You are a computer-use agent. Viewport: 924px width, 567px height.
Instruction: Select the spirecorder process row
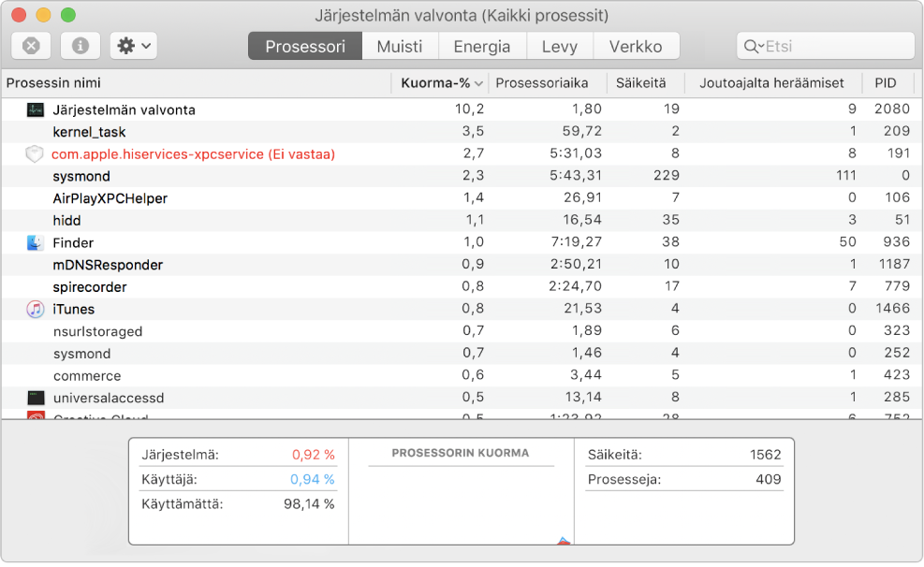(462, 287)
